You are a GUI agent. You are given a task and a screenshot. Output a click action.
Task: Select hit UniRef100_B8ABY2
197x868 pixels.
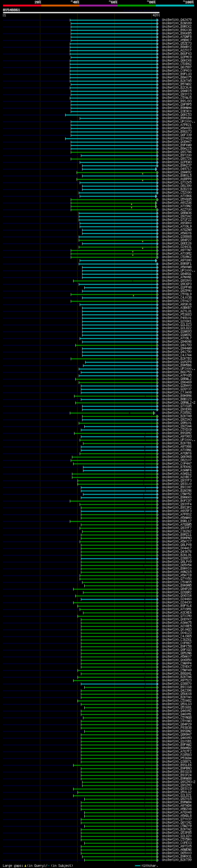click(x=176, y=47)
